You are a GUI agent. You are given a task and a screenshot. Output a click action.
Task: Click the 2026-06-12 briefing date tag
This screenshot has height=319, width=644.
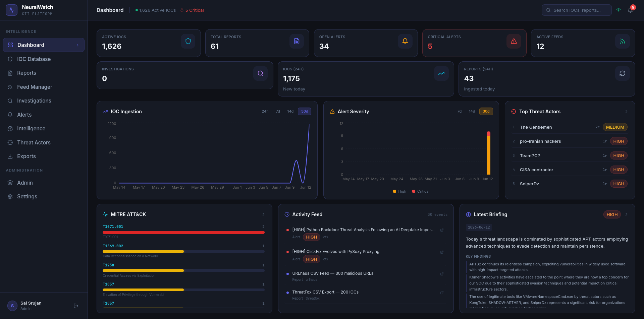tap(479, 228)
